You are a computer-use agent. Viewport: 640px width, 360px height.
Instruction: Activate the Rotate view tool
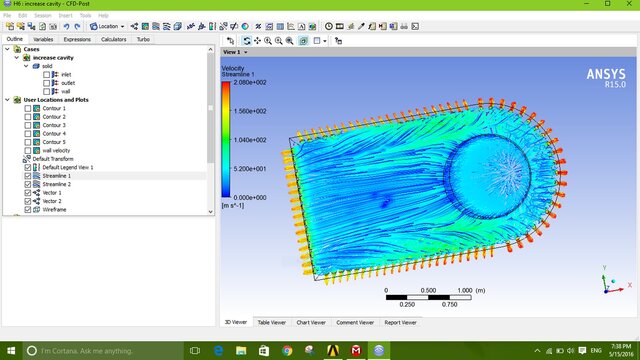(247, 41)
